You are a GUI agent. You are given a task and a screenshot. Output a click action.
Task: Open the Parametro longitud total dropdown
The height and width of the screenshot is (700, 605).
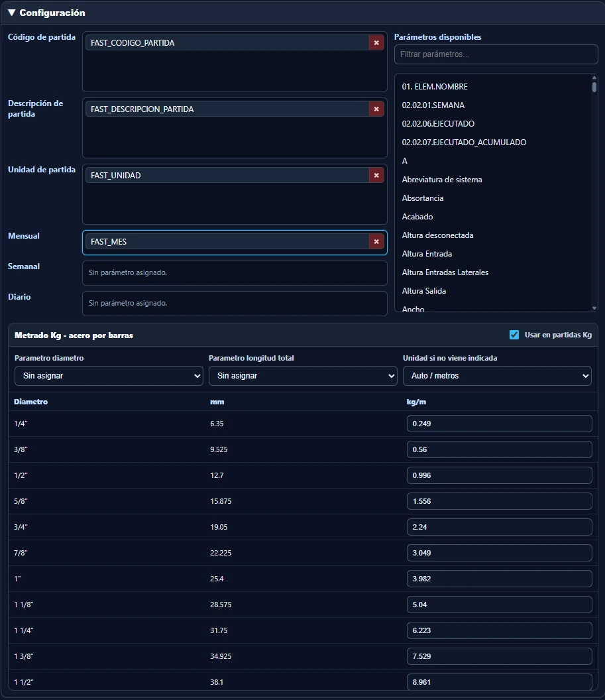point(303,376)
